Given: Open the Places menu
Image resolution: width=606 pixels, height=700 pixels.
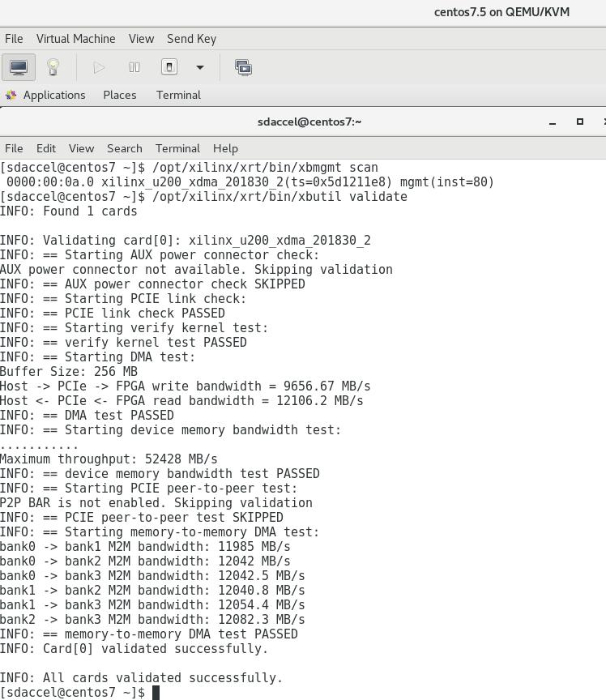Looking at the screenshot, I should [119, 95].
